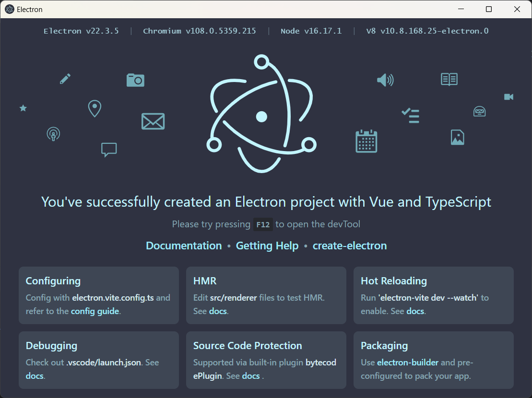This screenshot has height=398, width=532.
Task: Click the podcast broadcast icon
Action: click(x=53, y=134)
